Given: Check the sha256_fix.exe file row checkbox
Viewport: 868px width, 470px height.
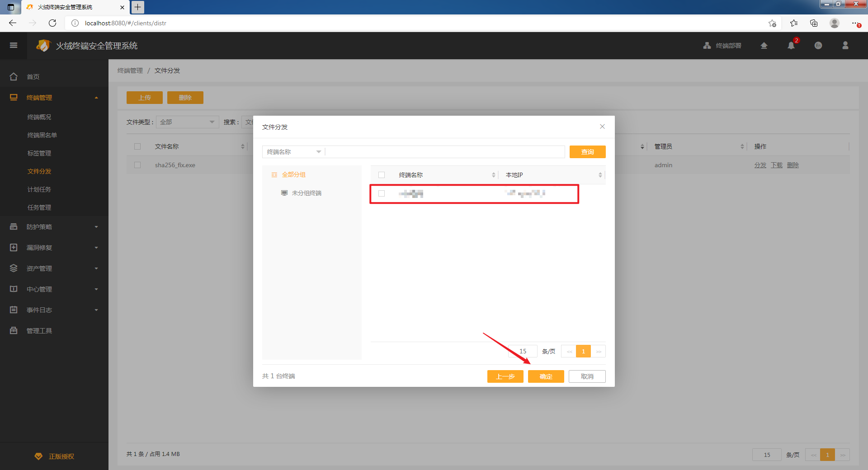Looking at the screenshot, I should 137,165.
